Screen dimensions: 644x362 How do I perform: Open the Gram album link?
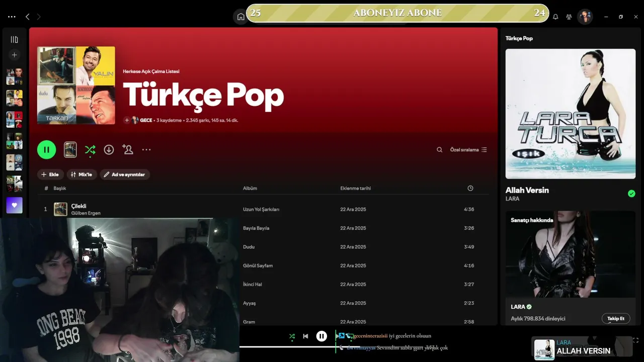[x=249, y=322]
